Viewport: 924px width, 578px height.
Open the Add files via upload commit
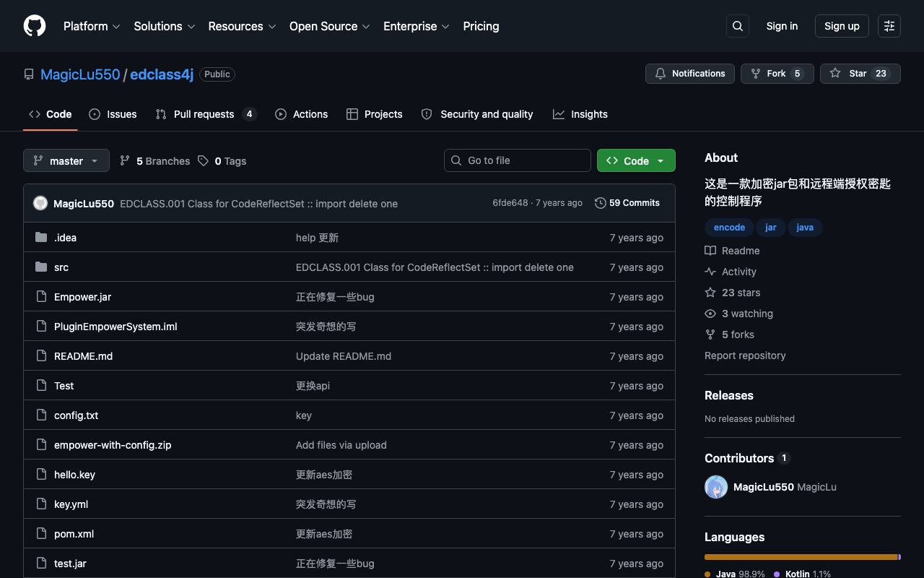pos(341,445)
